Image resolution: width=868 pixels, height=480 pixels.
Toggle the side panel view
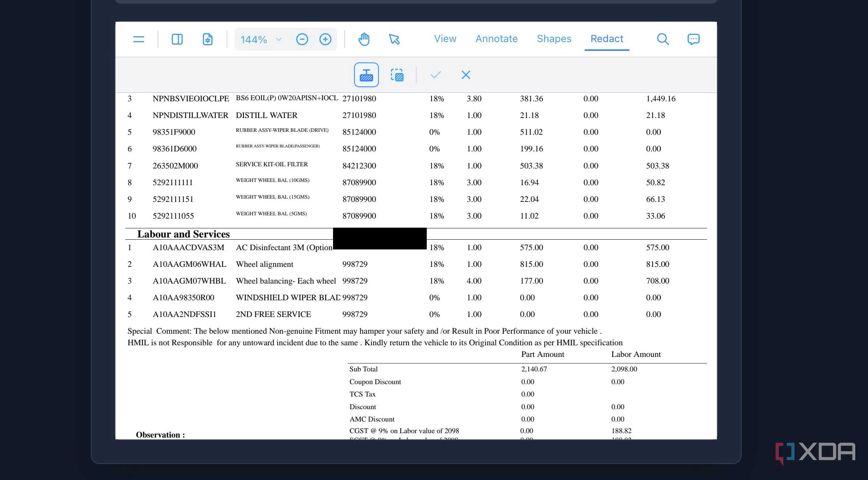click(x=177, y=39)
